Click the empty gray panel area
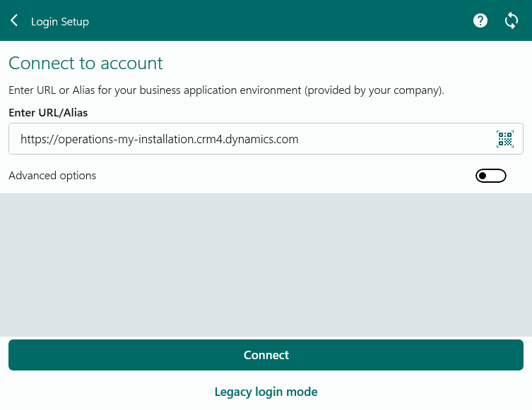Screen dimensions: 532x410 pyautogui.click(x=266, y=265)
